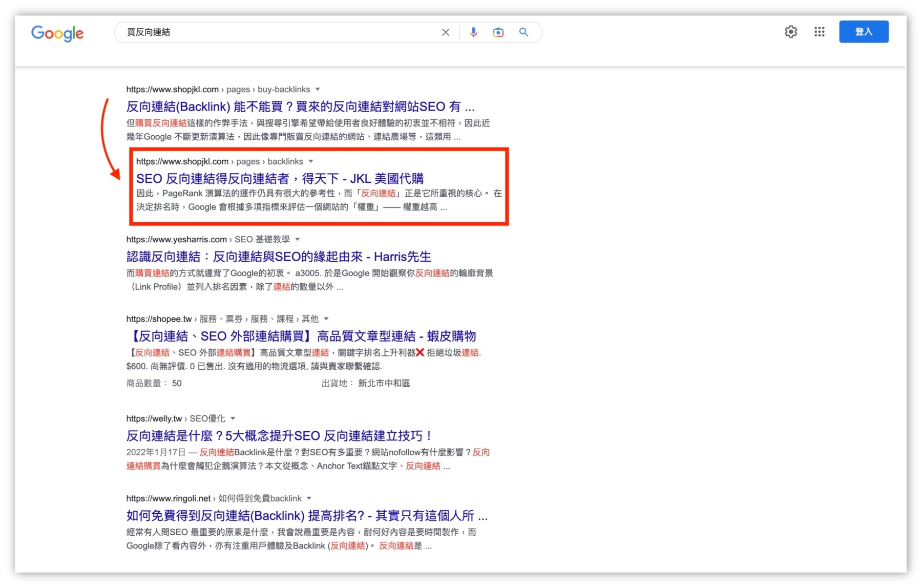Open dropdown arrow beside shopee.tw URL
The height and width of the screenshot is (588, 922).
[326, 319]
